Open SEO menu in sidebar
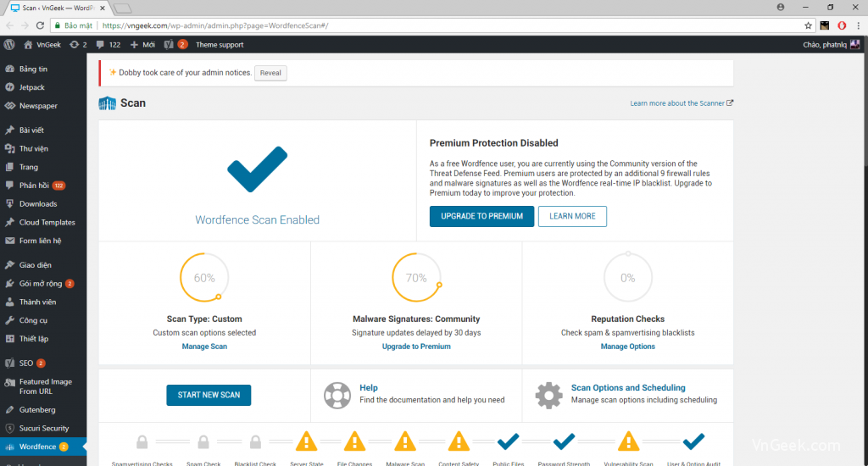The height and width of the screenshot is (466, 868). click(x=43, y=363)
